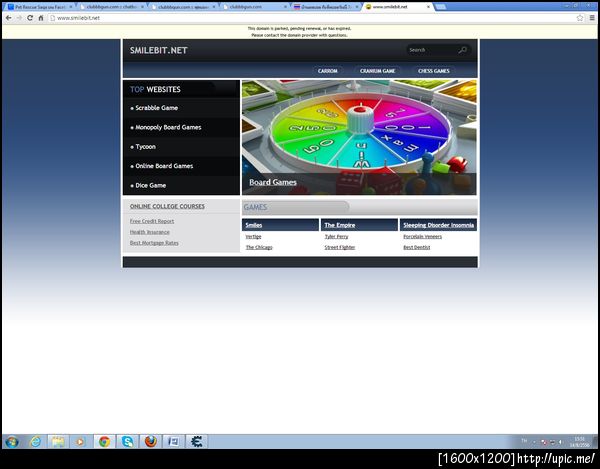Open the Health Insurance link
Screen dimensions: 600x469
point(150,232)
